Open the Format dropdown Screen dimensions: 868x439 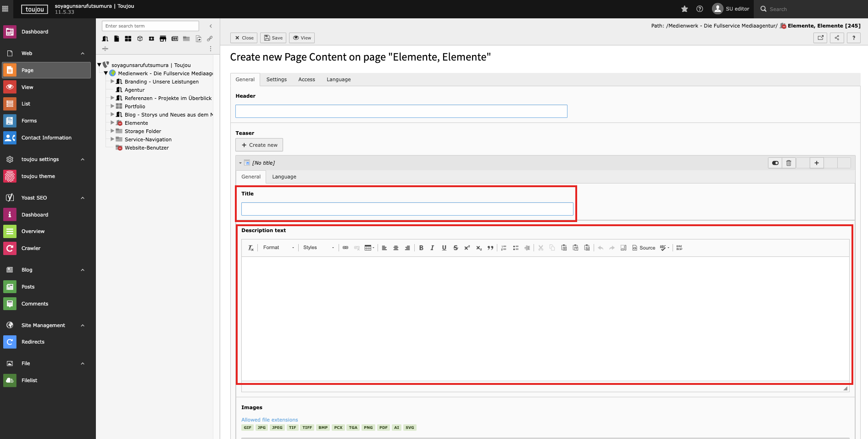[x=278, y=248]
